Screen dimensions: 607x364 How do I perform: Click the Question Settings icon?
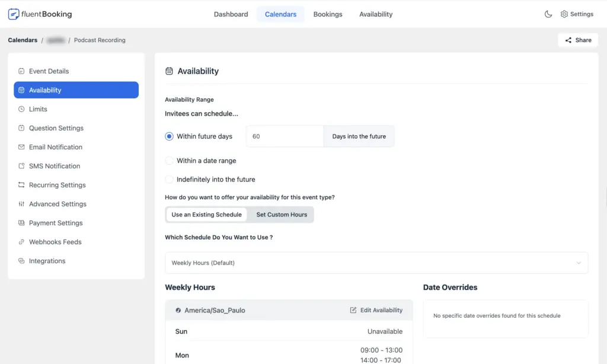coord(21,128)
